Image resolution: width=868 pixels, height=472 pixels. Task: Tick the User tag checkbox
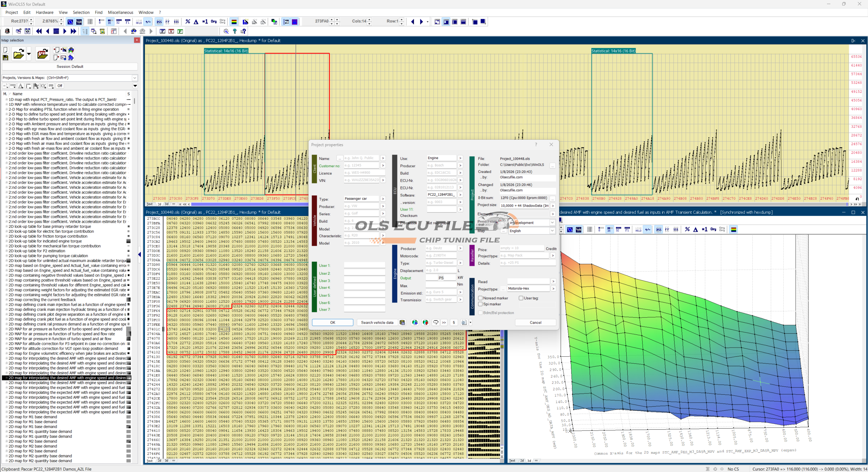click(x=521, y=298)
